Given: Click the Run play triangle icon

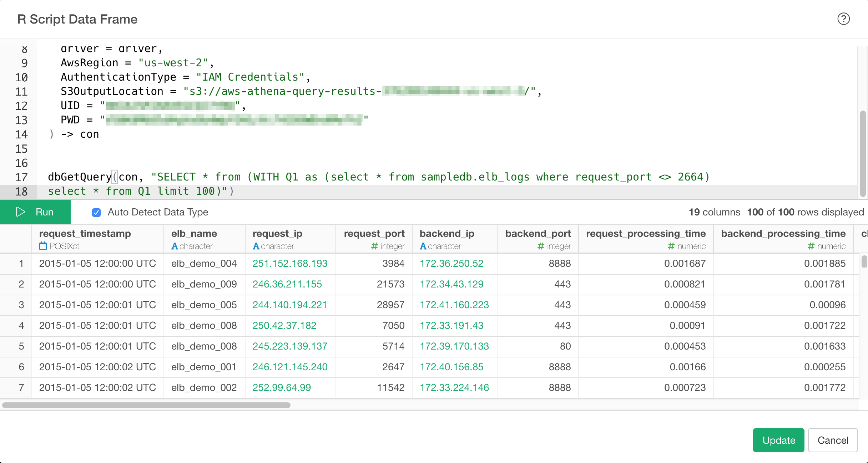Looking at the screenshot, I should pyautogui.click(x=20, y=212).
